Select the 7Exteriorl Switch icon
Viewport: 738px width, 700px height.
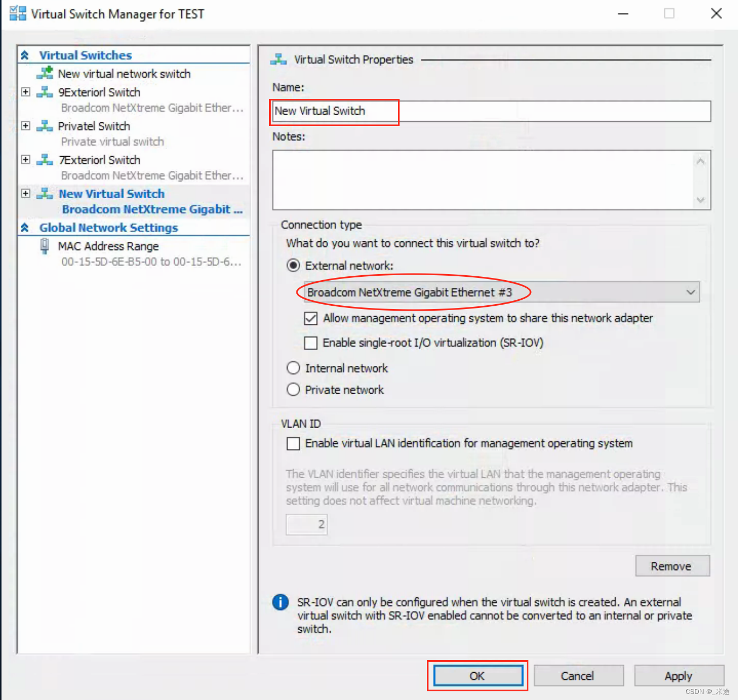click(x=45, y=160)
